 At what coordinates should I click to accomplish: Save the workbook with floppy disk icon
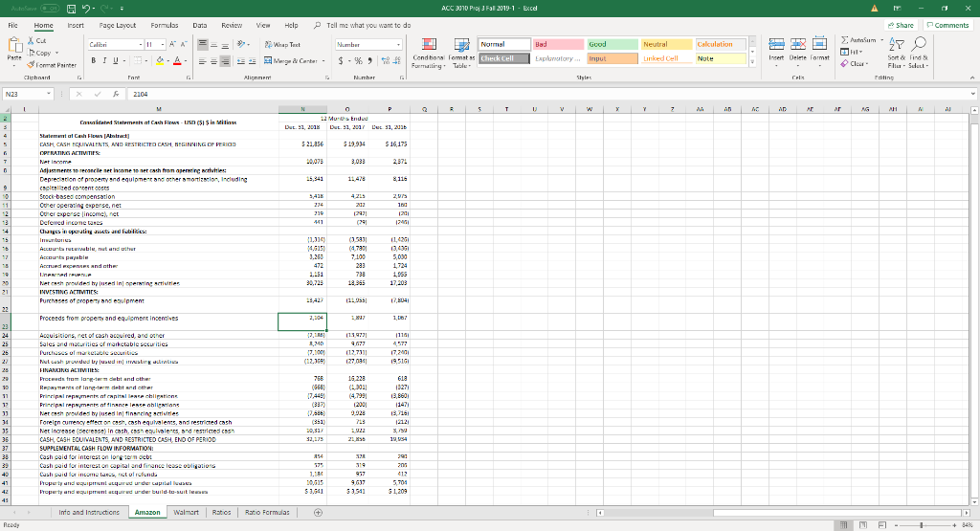[71, 8]
